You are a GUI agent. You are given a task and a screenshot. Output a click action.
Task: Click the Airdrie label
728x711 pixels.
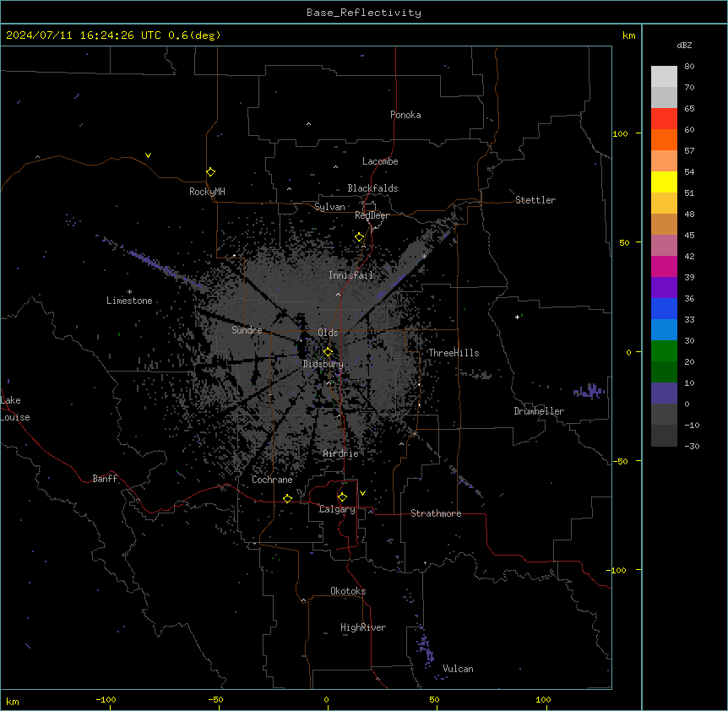340,453
